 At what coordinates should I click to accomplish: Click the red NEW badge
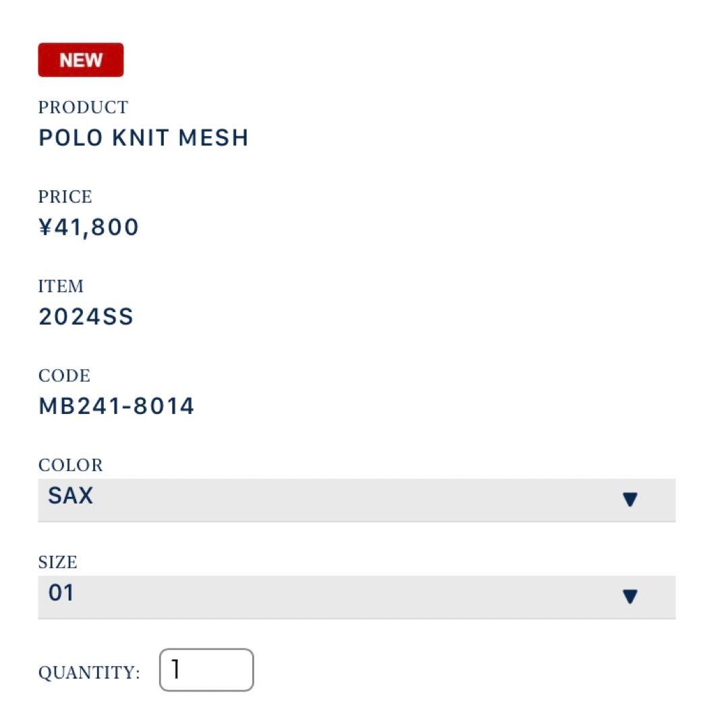pyautogui.click(x=81, y=59)
